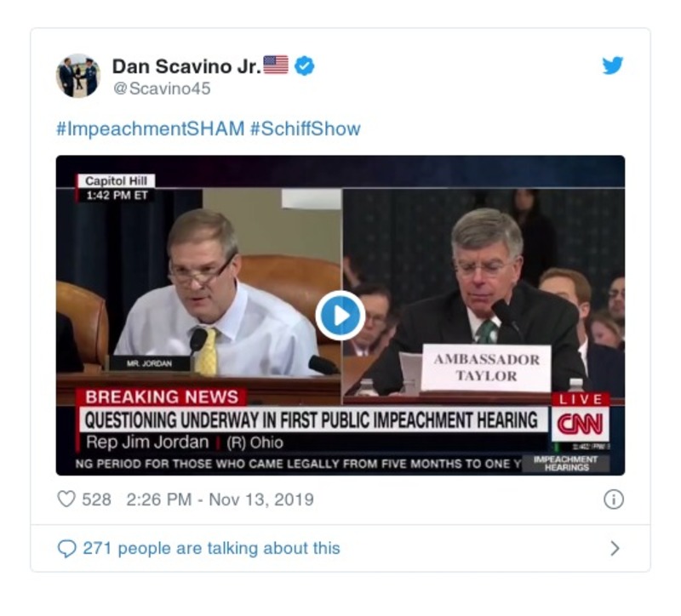681x616 pixels.
Task: Click the speech bubble reply icon
Action: pyautogui.click(x=66, y=549)
